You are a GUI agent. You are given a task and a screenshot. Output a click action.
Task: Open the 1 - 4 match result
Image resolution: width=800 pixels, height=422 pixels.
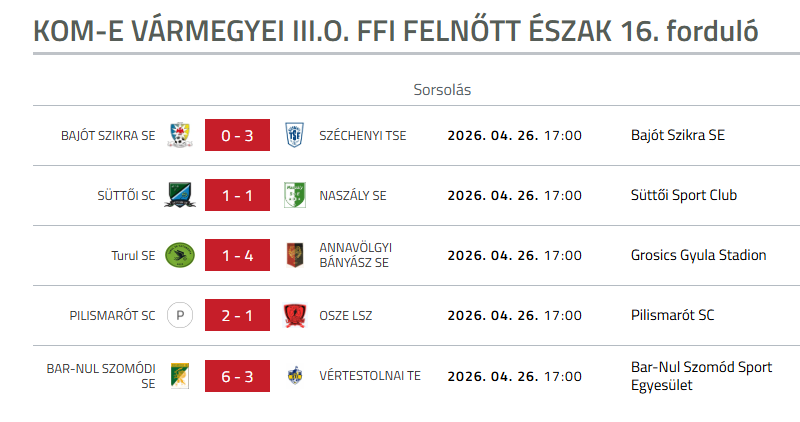tap(237, 255)
